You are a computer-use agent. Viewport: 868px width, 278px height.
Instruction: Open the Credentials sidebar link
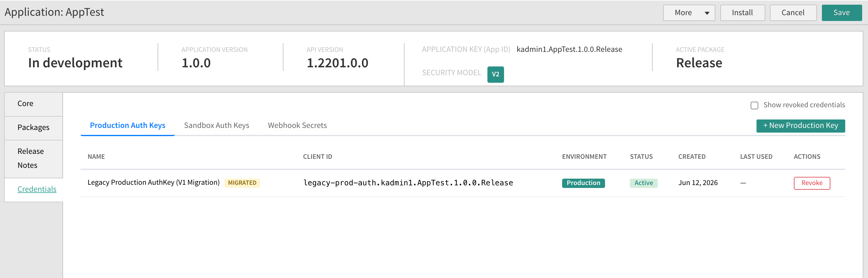click(37, 189)
